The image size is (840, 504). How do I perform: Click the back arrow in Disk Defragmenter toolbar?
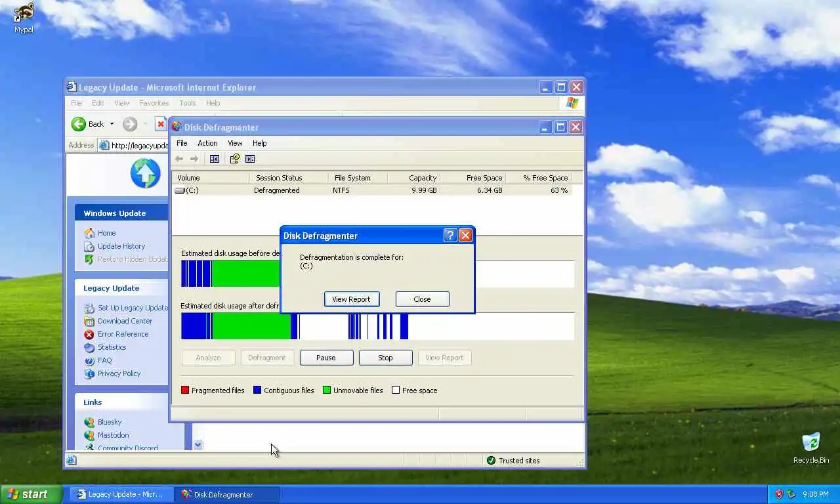click(x=178, y=159)
